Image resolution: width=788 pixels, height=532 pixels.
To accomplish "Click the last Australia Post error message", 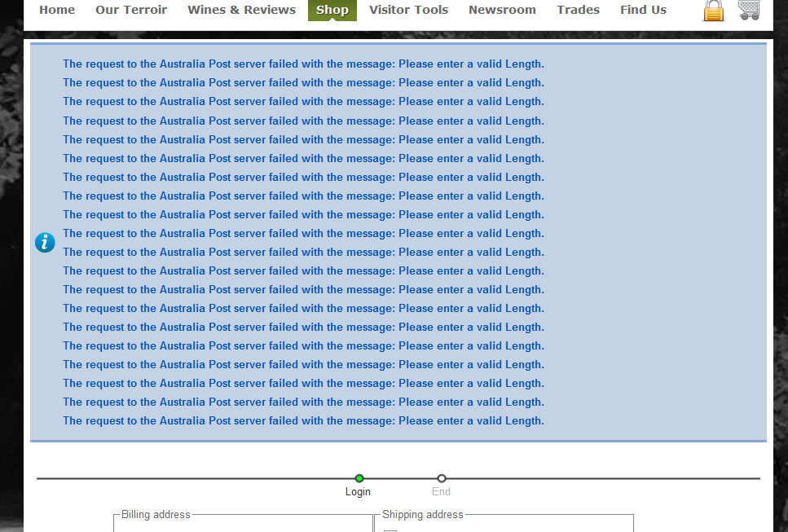I will coord(303,420).
